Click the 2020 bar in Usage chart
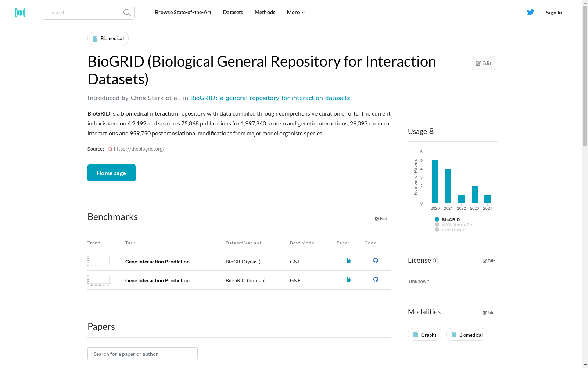 435,181
